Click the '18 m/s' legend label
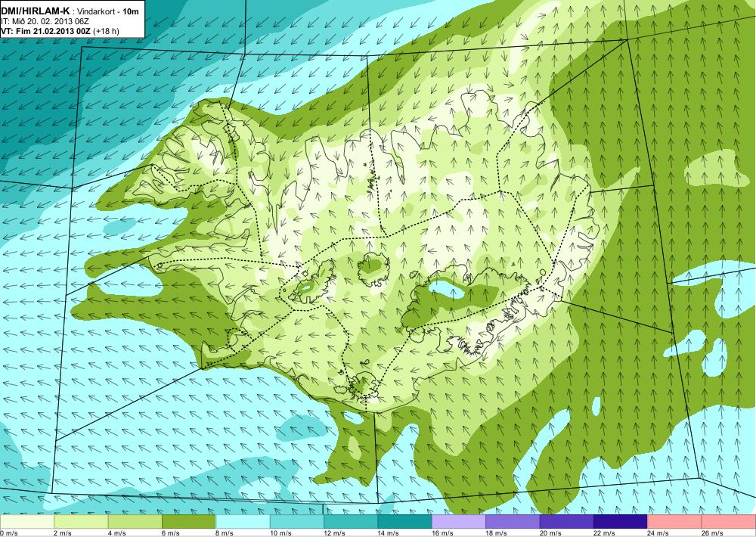This screenshot has height=537, width=756. [x=497, y=533]
